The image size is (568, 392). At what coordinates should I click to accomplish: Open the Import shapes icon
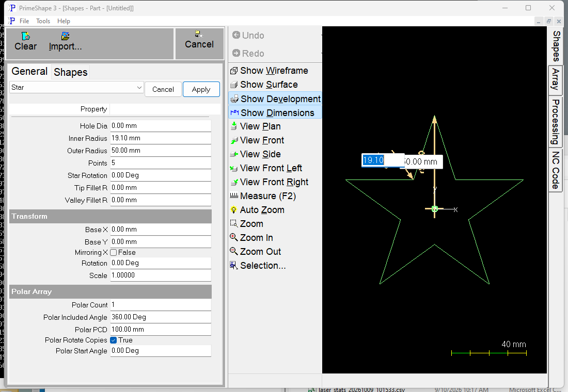click(x=65, y=36)
